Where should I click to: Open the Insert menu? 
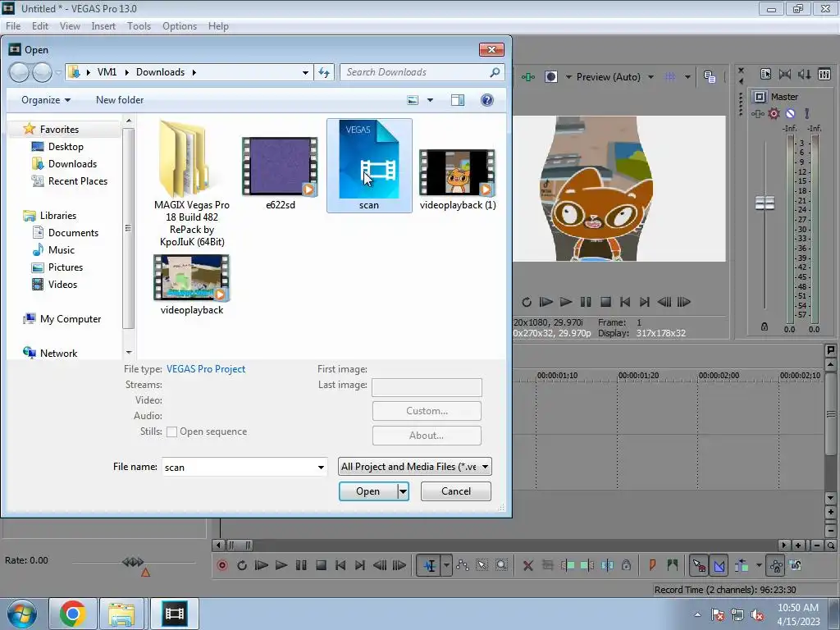[103, 25]
